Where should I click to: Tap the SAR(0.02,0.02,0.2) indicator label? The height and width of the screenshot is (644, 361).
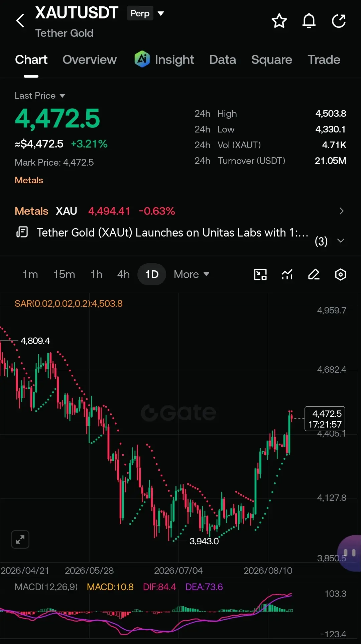(69, 303)
